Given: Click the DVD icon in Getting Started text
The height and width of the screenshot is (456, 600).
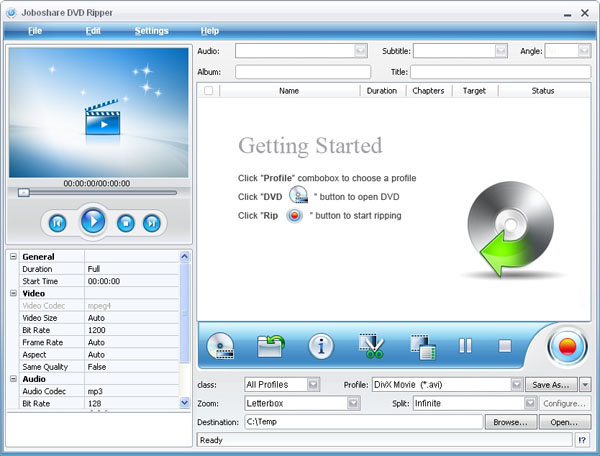Looking at the screenshot, I should [x=298, y=195].
